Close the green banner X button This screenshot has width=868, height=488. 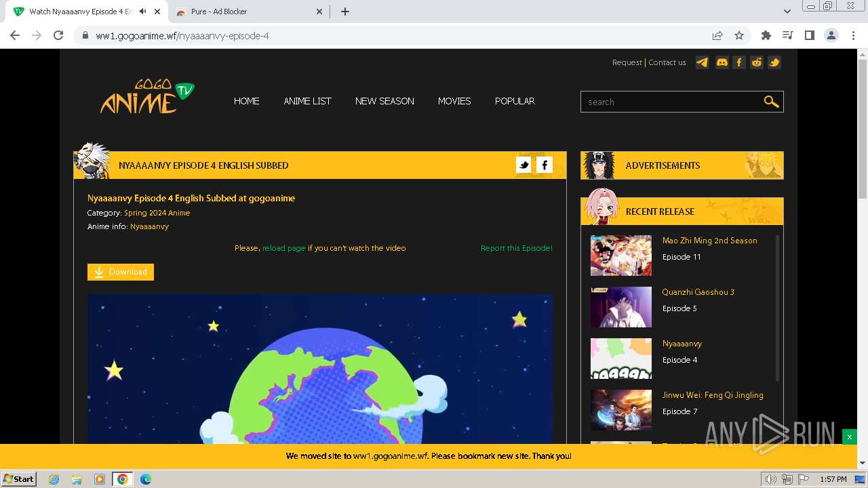[849, 437]
